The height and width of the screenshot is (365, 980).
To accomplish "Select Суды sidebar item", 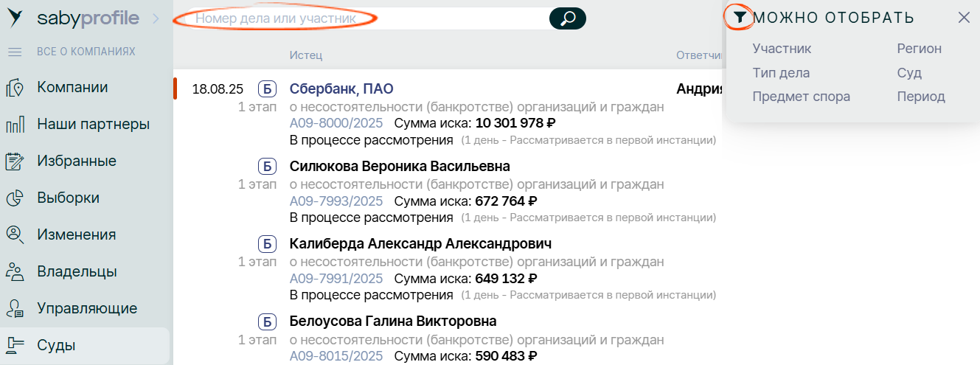I will 56,345.
